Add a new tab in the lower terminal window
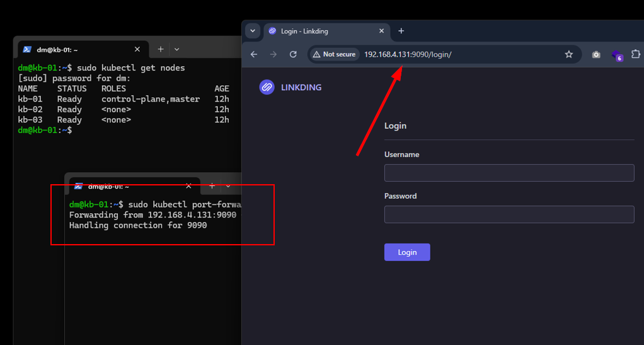644x345 pixels. pyautogui.click(x=212, y=186)
